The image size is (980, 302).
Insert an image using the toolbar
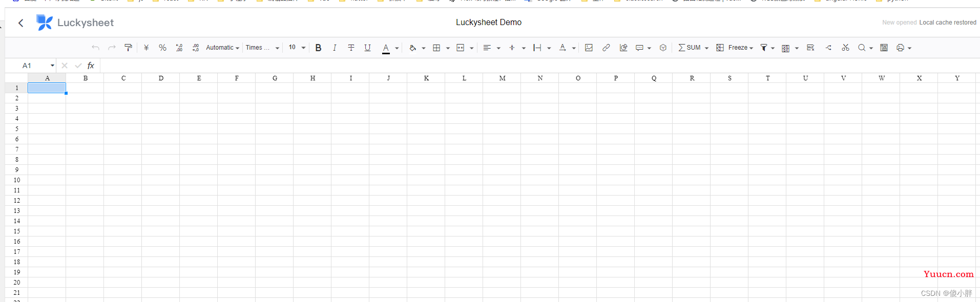(x=589, y=48)
